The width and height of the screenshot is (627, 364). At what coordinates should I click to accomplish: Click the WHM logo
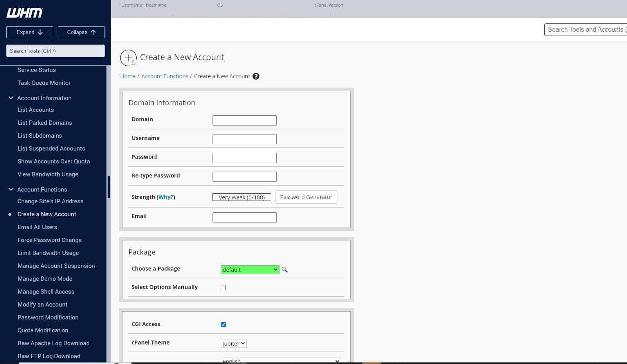25,13
